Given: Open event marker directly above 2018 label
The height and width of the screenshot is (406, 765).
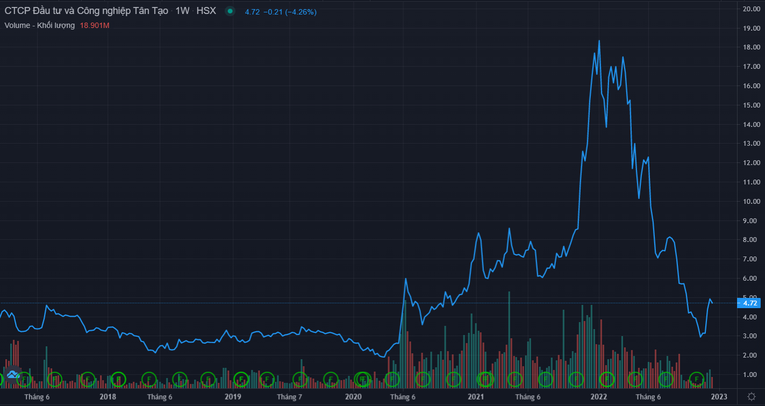Looking at the screenshot, I should pos(117,379).
